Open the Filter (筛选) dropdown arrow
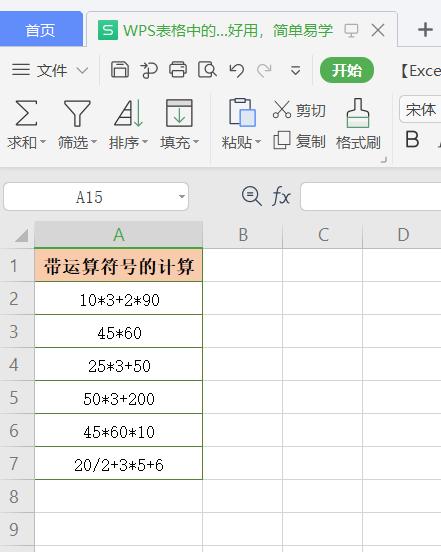441x552 pixels. 94,142
